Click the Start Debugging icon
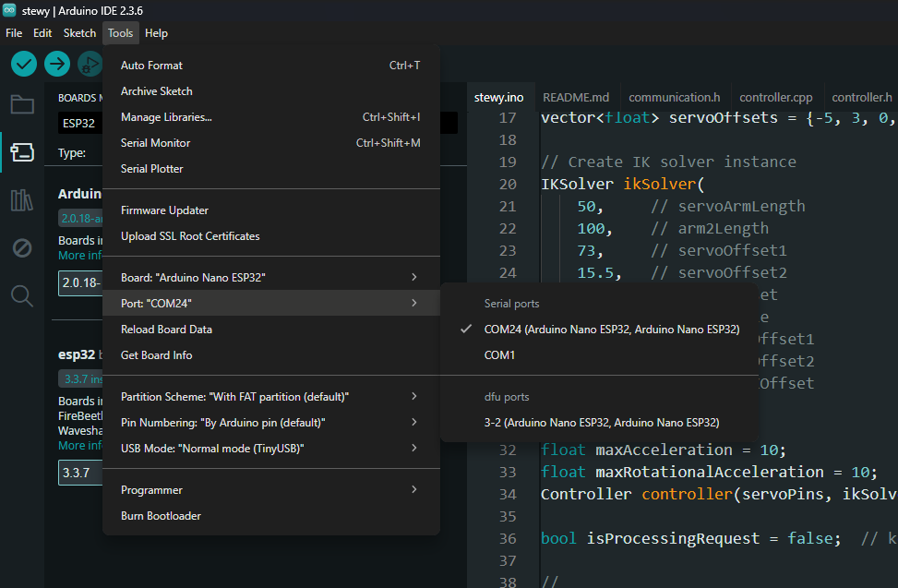Image resolution: width=898 pixels, height=588 pixels. pos(90,64)
